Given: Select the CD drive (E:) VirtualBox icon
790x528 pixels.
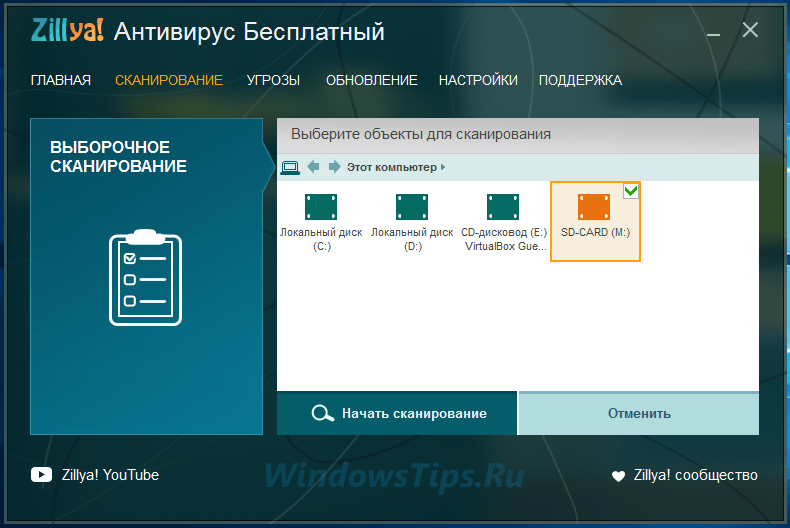Looking at the screenshot, I should coord(503,207).
